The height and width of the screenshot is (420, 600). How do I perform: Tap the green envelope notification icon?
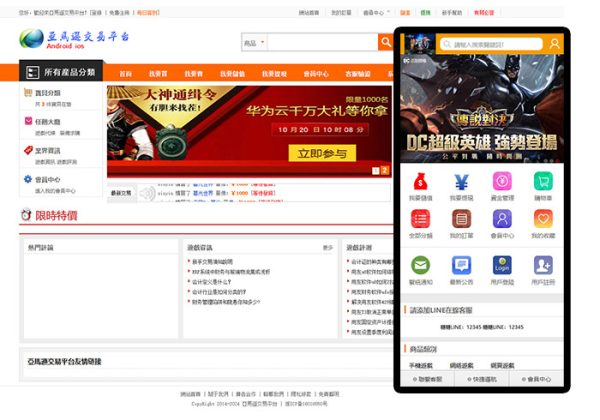pos(420,266)
